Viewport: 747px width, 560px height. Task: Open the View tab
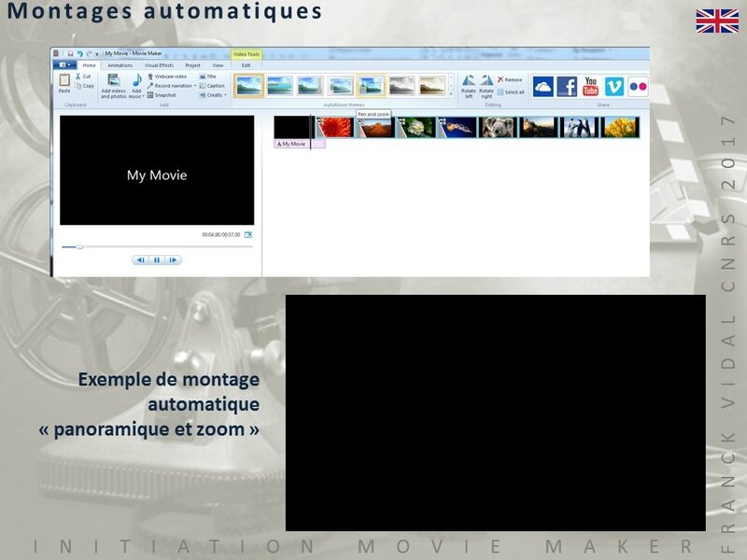click(218, 65)
